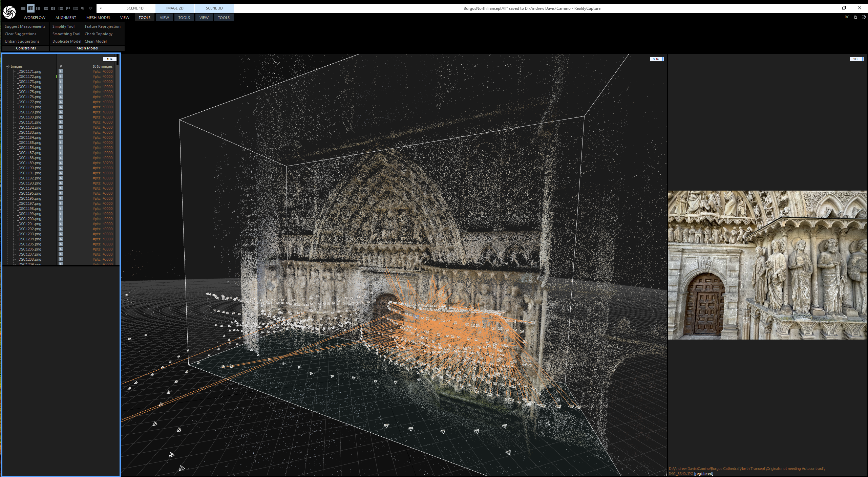The height and width of the screenshot is (477, 868).
Task: Open the ALIGNMENT ribbon tab
Action: pos(66,18)
